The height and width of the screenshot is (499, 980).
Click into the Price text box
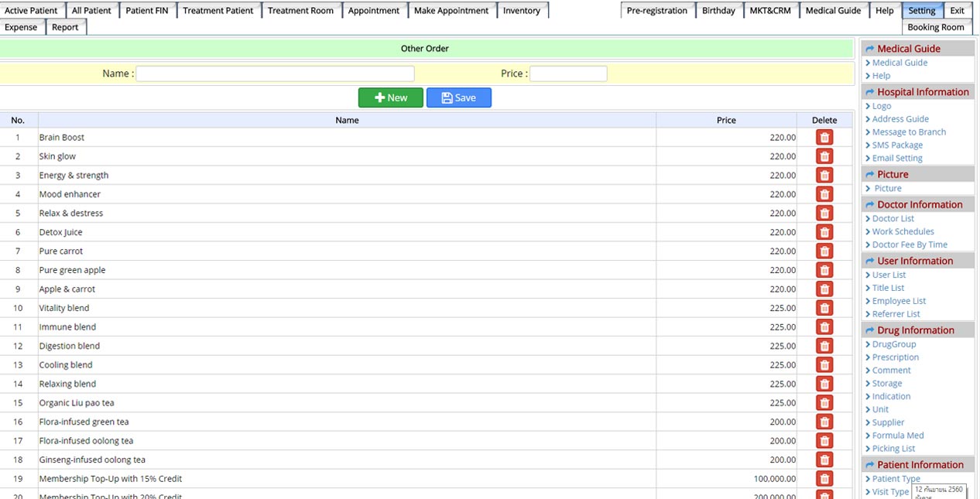pyautogui.click(x=567, y=74)
